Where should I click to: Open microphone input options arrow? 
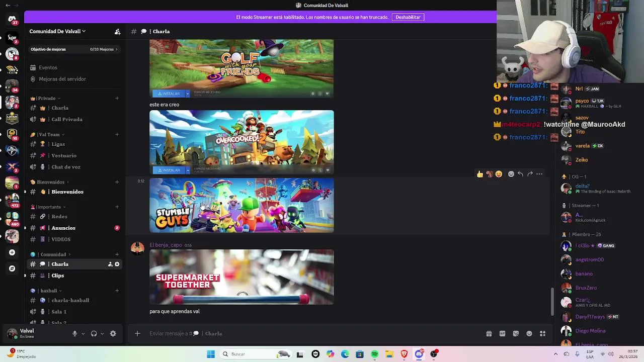tap(83, 333)
